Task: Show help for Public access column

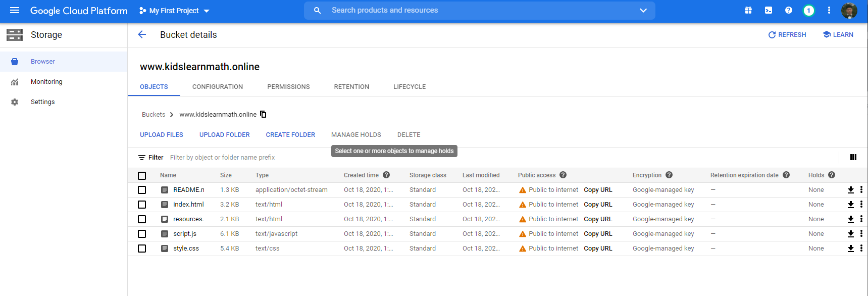Action: (x=563, y=175)
